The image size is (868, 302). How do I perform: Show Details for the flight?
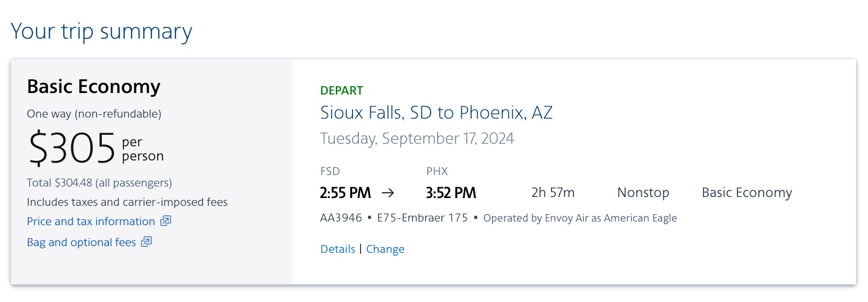tap(337, 249)
